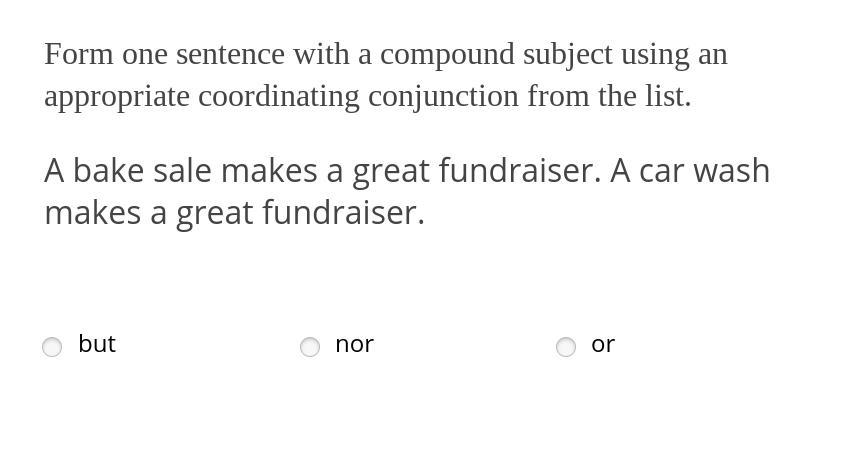
Task: Click the first word "Form" of instructions
Action: click(x=79, y=55)
